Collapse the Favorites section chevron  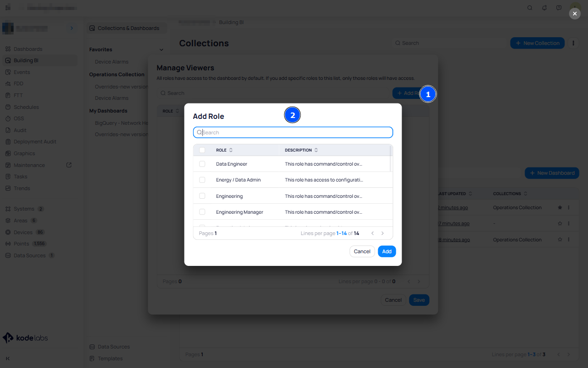[x=161, y=49]
